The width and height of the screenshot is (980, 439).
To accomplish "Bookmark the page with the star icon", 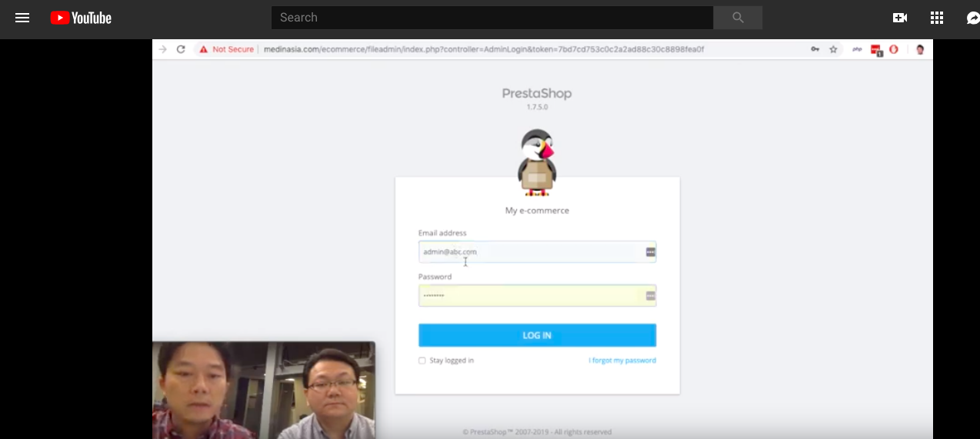I will point(833,49).
